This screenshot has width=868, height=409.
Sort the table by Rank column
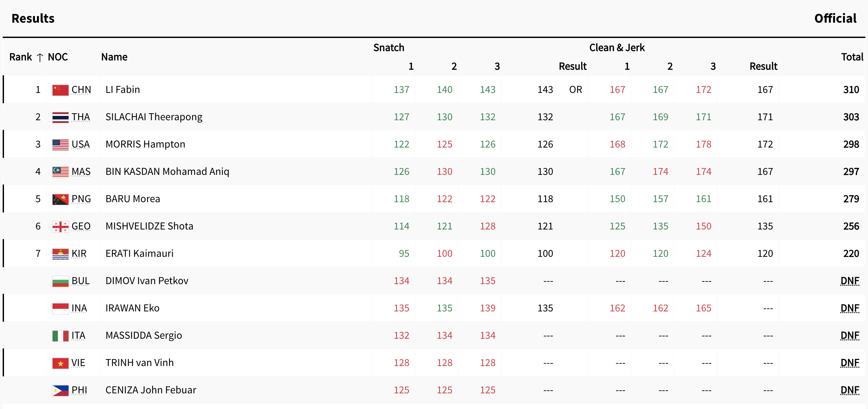tap(21, 57)
